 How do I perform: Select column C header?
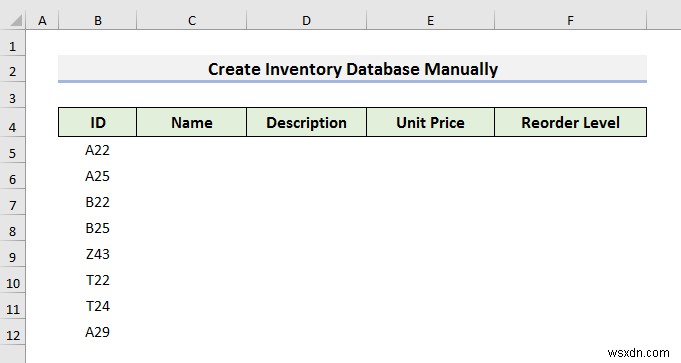(x=192, y=20)
